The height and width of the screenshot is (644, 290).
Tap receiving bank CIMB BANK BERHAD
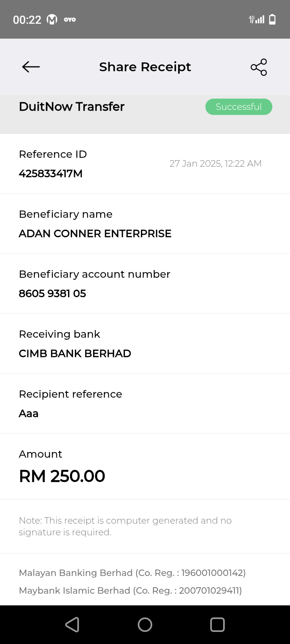point(75,353)
